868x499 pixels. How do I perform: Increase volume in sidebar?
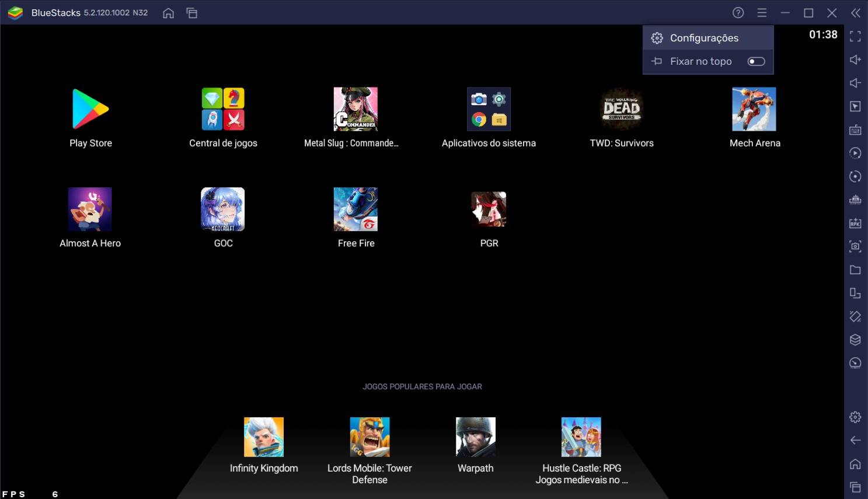tap(855, 60)
